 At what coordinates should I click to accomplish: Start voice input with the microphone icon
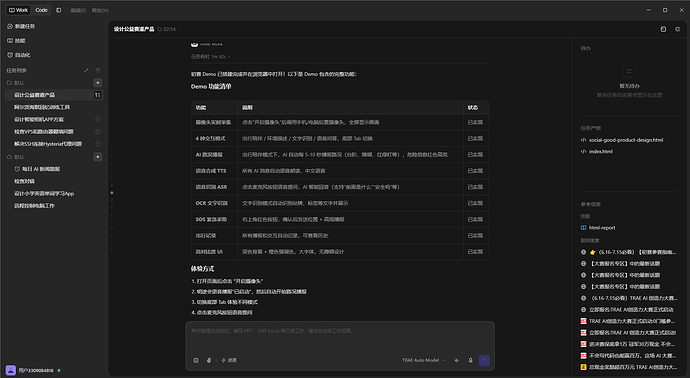click(470, 360)
